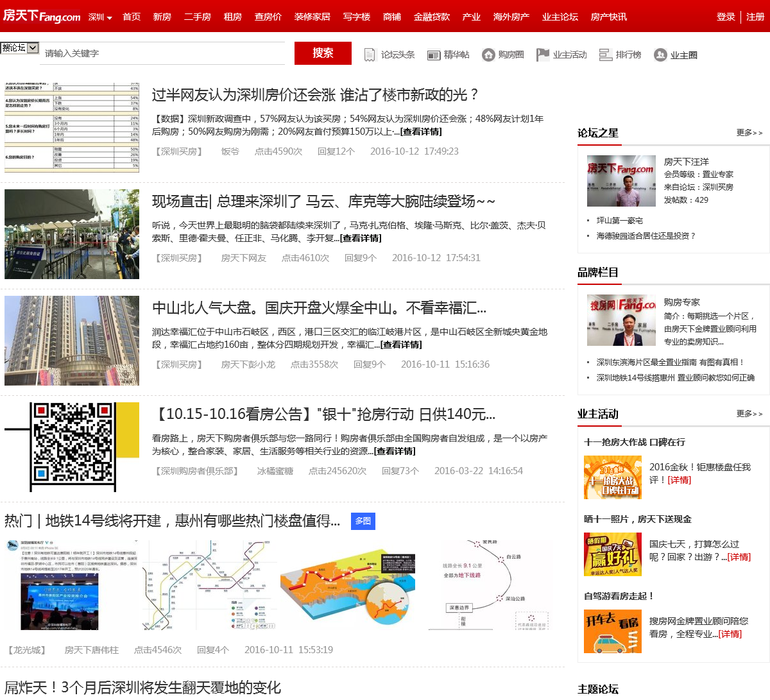The image size is (770, 700).
Task: Open the 新房 navigation item
Action: pyautogui.click(x=162, y=17)
